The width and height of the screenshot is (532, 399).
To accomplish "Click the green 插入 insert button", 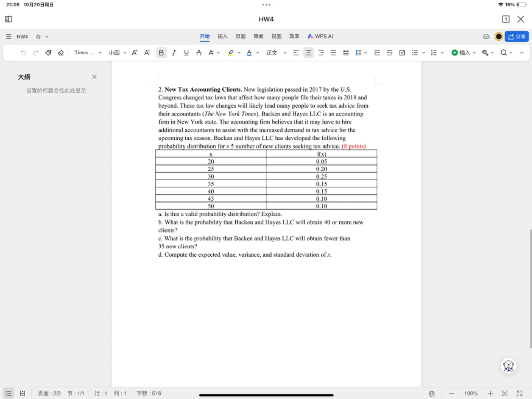I will [x=461, y=53].
